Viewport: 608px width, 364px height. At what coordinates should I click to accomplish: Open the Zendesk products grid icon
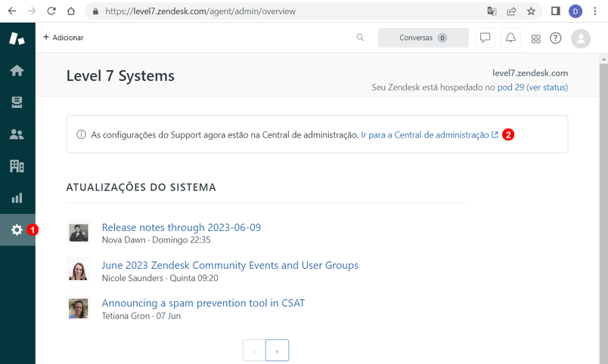[x=536, y=39]
